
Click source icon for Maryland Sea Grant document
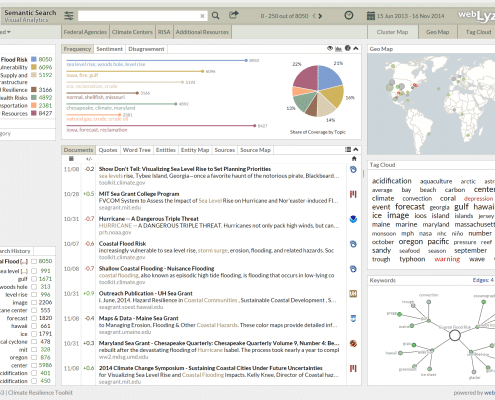353,344
